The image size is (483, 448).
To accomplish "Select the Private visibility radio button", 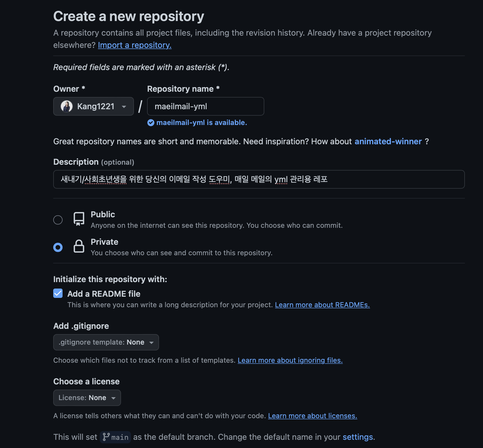I will point(58,247).
